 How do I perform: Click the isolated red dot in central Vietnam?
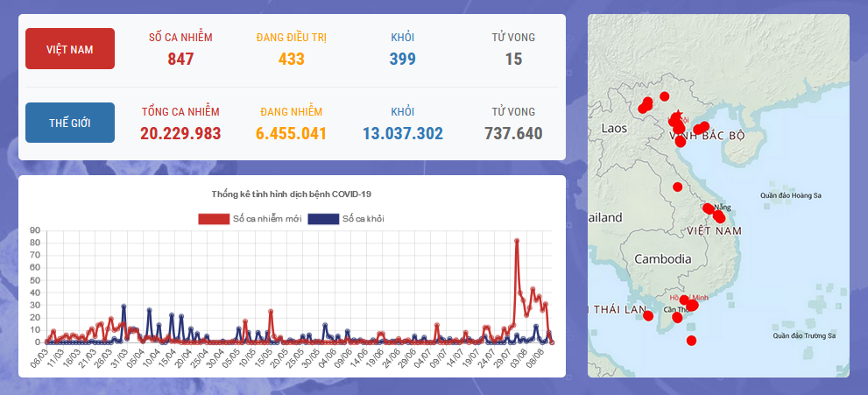pyautogui.click(x=677, y=187)
